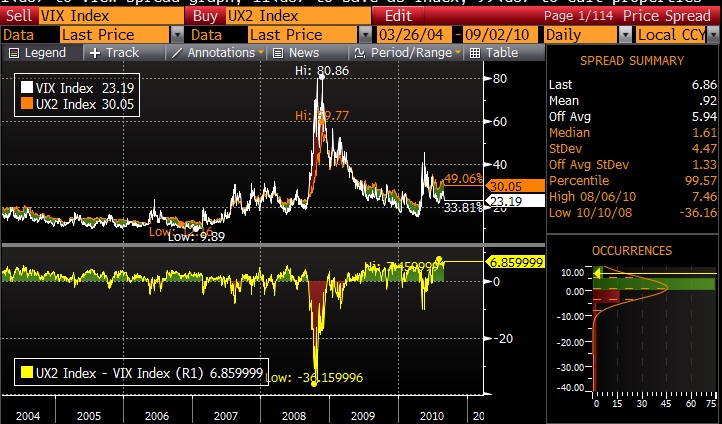Click the Mean value .92
Viewport: 722px width, 424px height.
[x=707, y=101]
